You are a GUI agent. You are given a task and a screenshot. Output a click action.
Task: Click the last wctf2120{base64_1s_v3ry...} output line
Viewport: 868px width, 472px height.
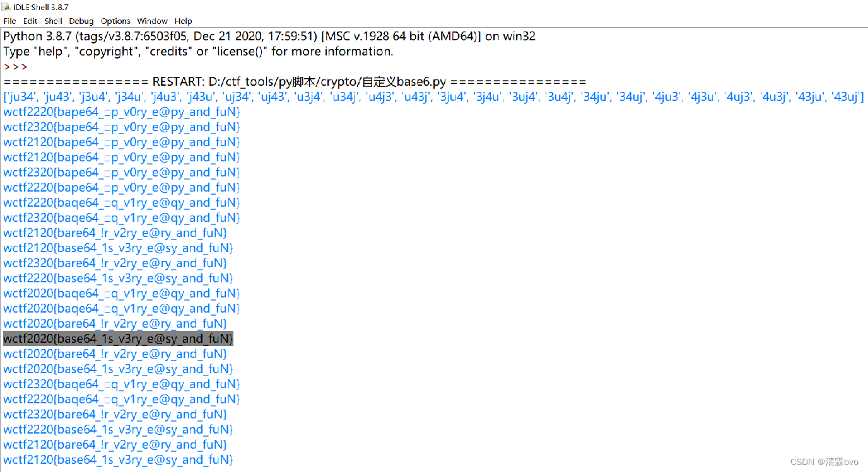tap(118, 459)
